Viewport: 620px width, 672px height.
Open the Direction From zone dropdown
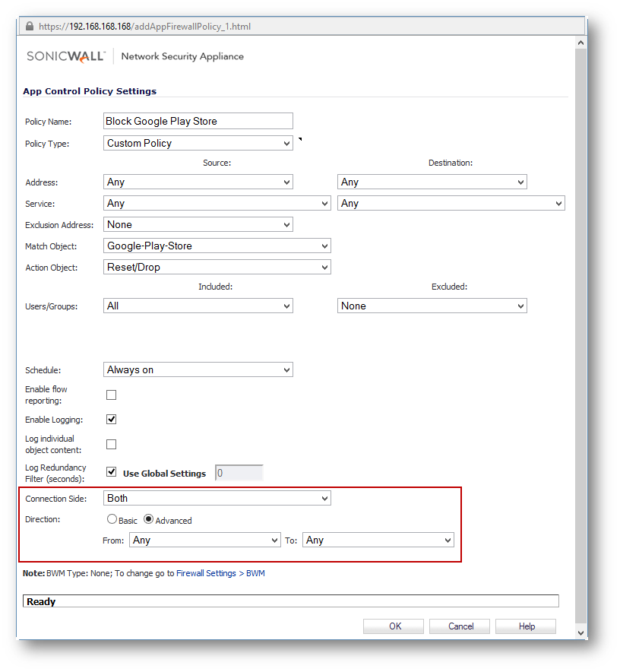tap(205, 540)
